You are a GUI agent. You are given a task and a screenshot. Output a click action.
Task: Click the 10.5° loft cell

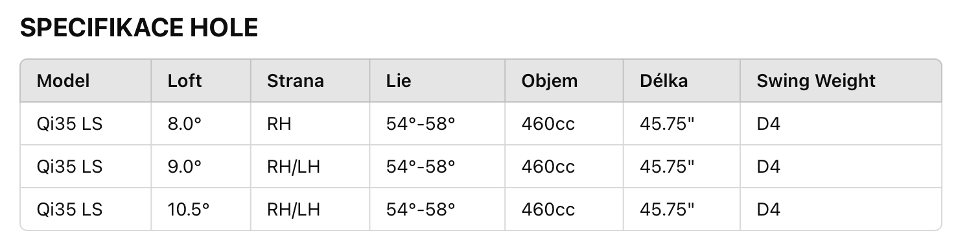pyautogui.click(x=189, y=209)
